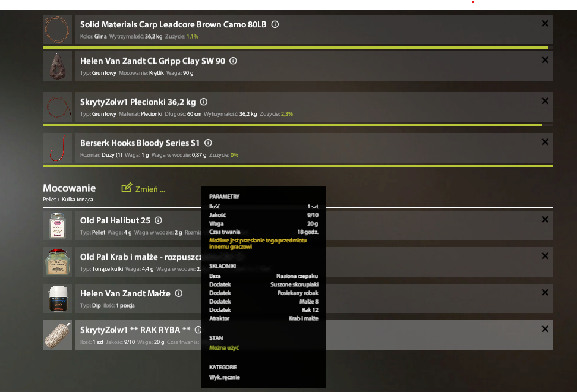Image resolution: width=577 pixels, height=392 pixels.
Task: Select the red Berserk hook thumbnail
Action: click(x=57, y=148)
